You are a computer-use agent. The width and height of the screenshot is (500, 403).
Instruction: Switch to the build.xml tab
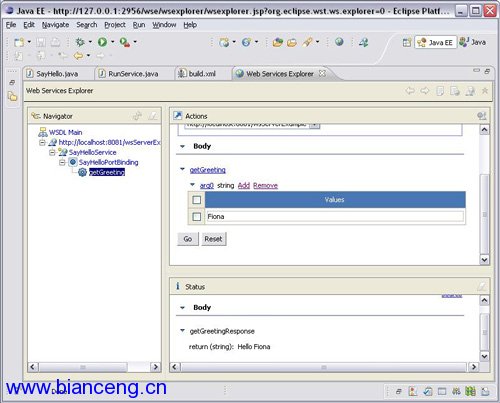click(202, 74)
